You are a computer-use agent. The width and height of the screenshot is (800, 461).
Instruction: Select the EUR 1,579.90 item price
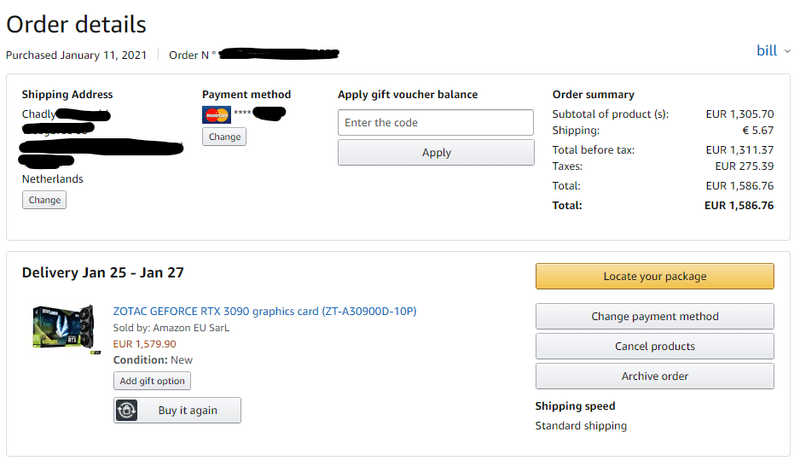tap(144, 344)
